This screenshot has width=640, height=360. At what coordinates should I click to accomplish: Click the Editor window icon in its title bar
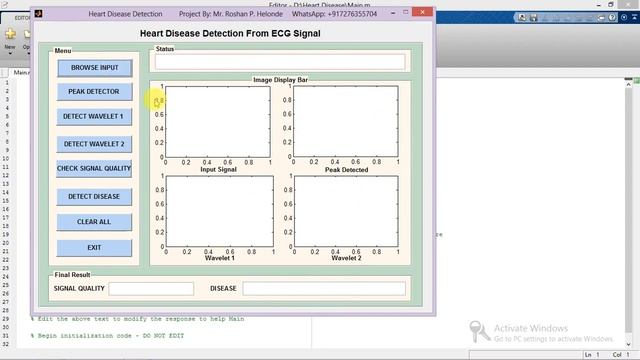[4, 5]
